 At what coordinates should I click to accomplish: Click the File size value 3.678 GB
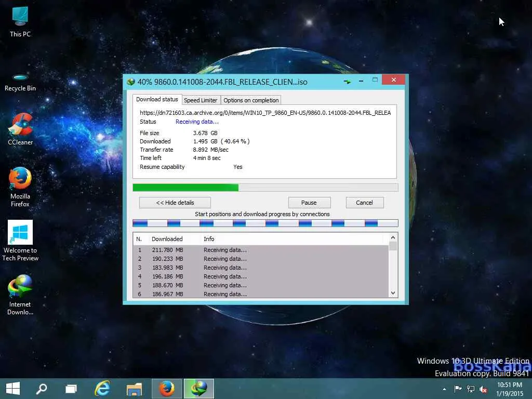point(205,133)
